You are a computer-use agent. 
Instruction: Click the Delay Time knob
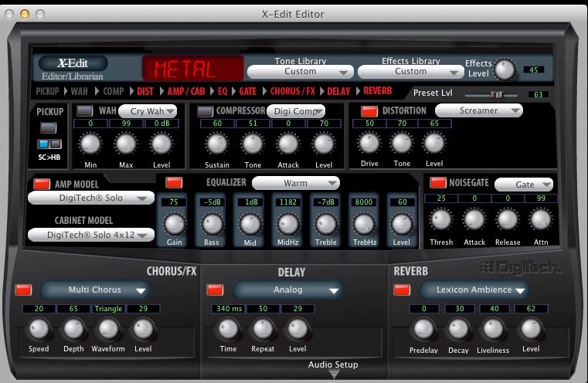tap(228, 329)
